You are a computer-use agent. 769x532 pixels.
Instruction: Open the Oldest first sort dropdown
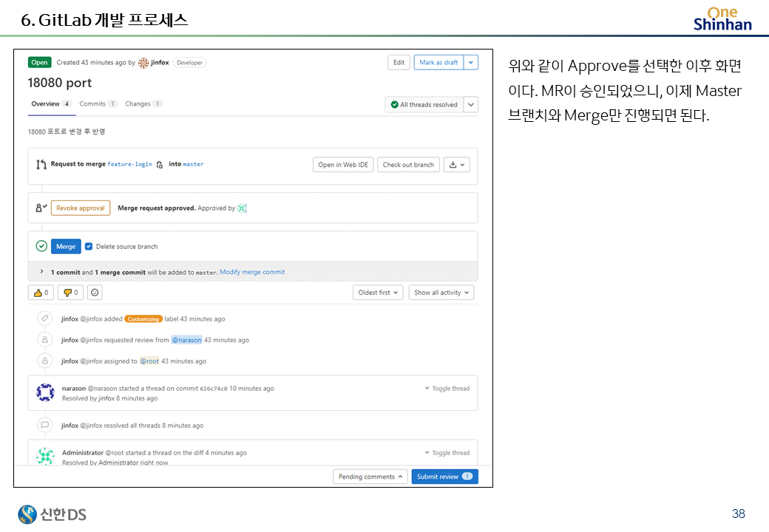pyautogui.click(x=378, y=293)
